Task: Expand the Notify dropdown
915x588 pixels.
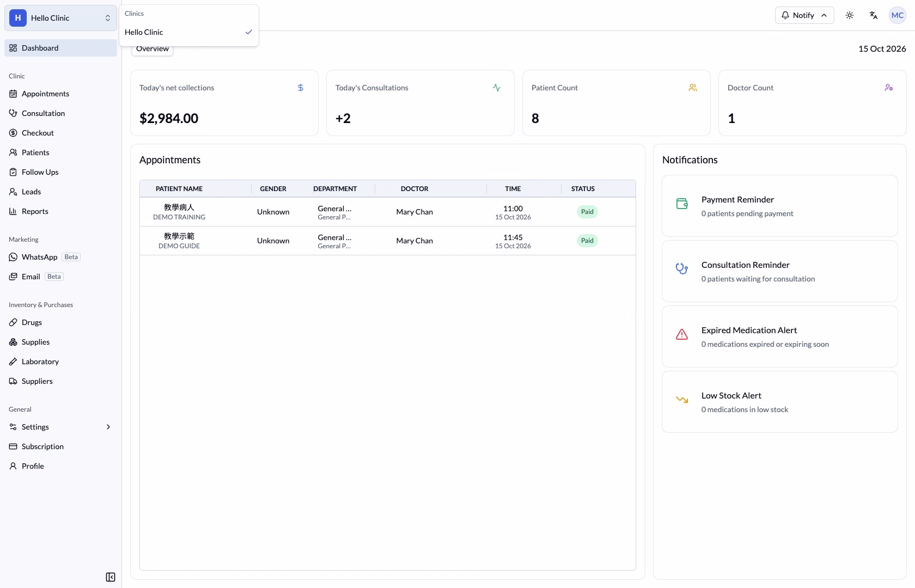Action: click(x=804, y=15)
